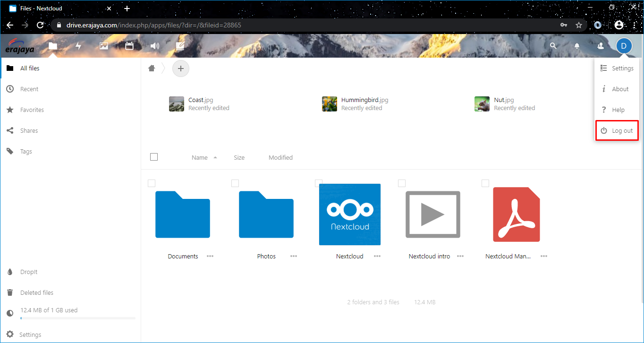Select the Nextcloud intro checkbox
The image size is (644, 343).
[x=402, y=183]
